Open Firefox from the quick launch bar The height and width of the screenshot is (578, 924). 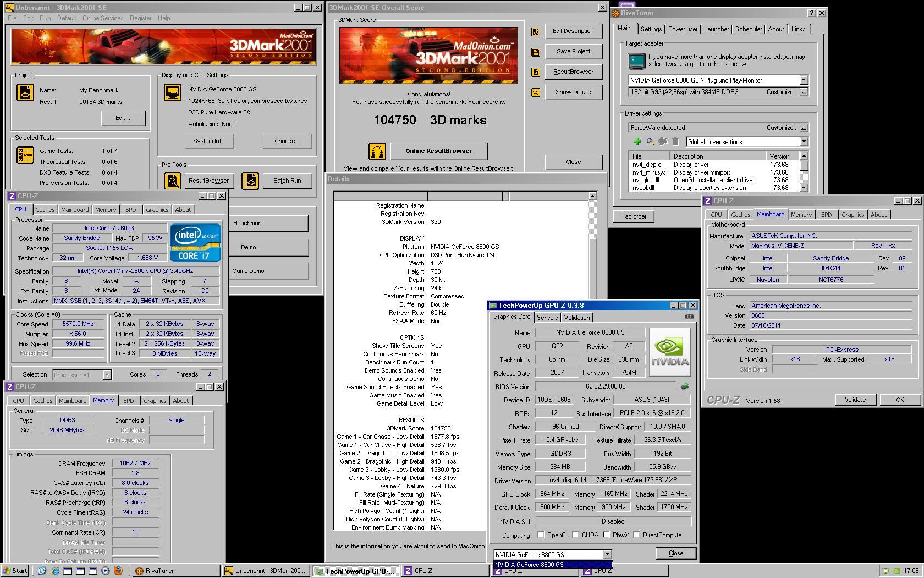(x=118, y=571)
